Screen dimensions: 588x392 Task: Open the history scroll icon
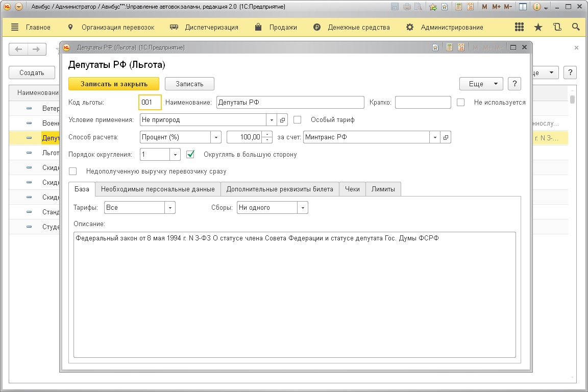[557, 27]
